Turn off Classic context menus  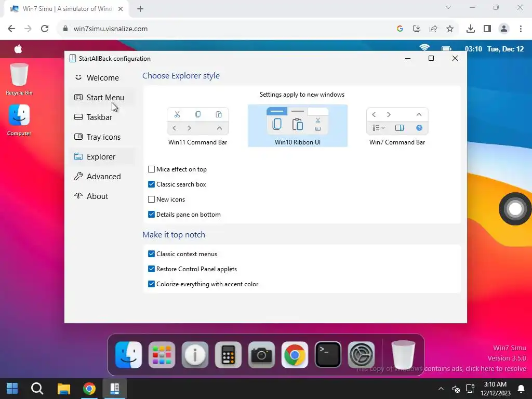151,254
